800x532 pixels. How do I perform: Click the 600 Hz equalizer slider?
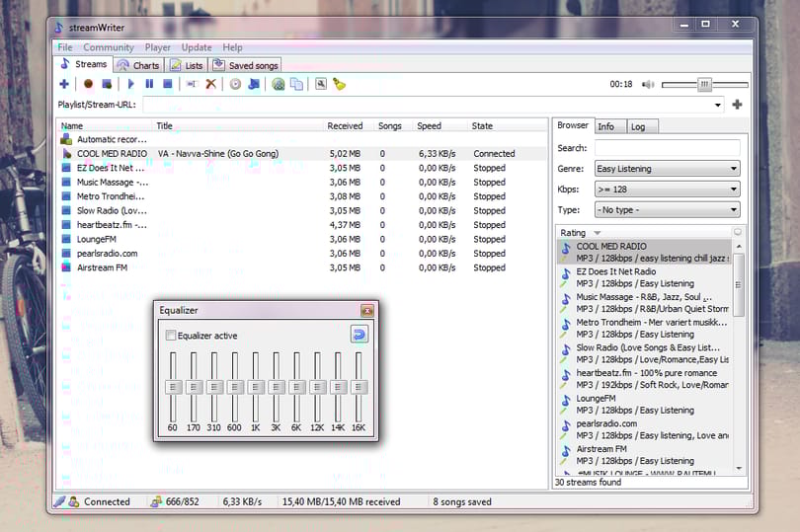235,387
